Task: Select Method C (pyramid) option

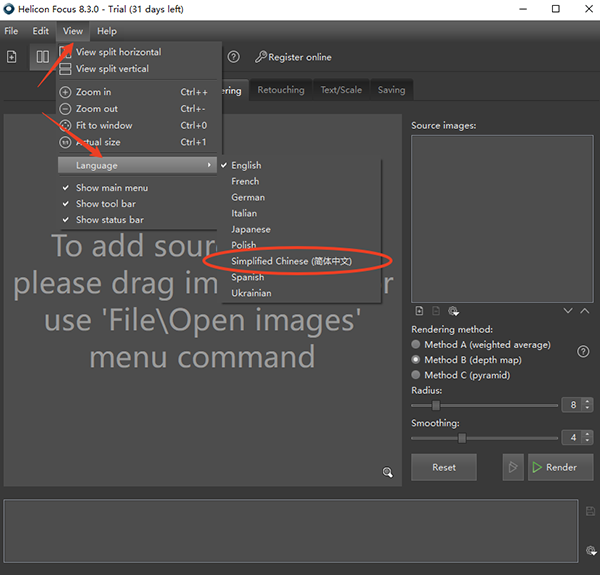Action: (x=417, y=375)
